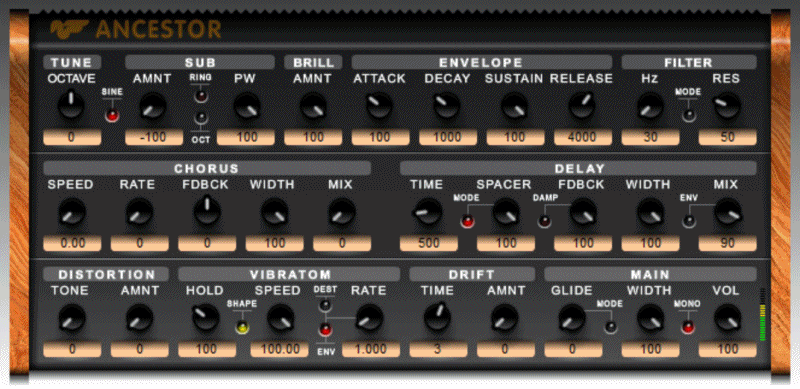Click the Brill AMNT knob
Viewport: 800px width, 389px height.
click(313, 106)
